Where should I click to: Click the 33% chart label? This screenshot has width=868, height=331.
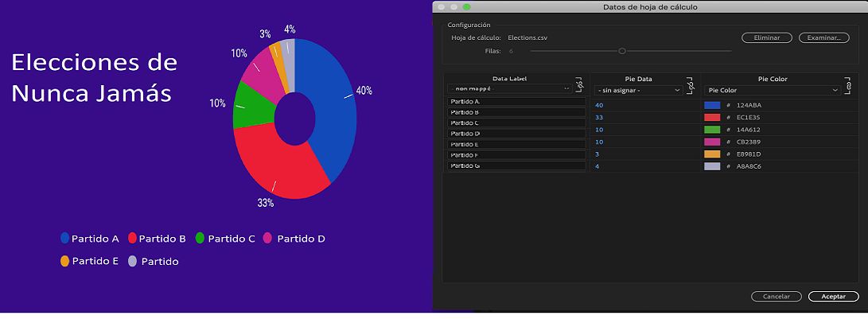tap(266, 203)
